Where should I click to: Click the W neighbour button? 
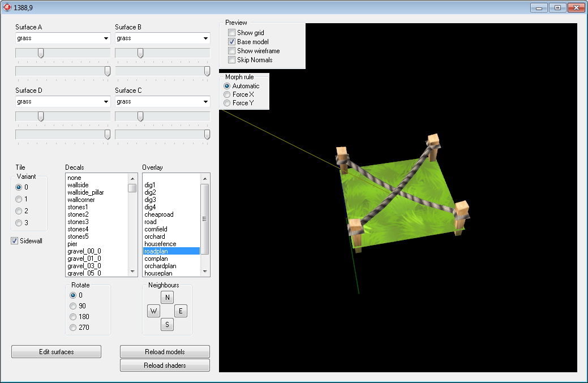pyautogui.click(x=154, y=311)
